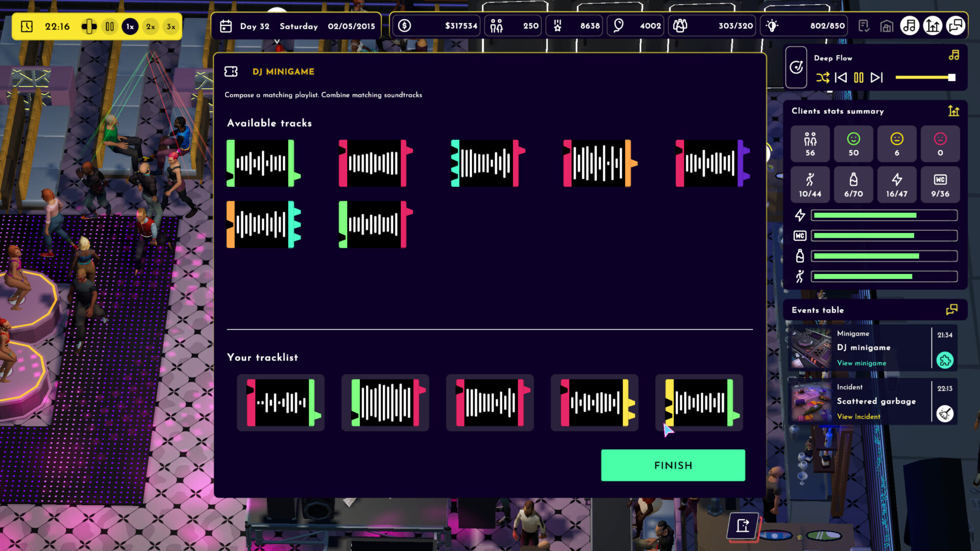Image resolution: width=980 pixels, height=551 pixels.
Task: Toggle shuffle on music player
Action: (x=822, y=78)
